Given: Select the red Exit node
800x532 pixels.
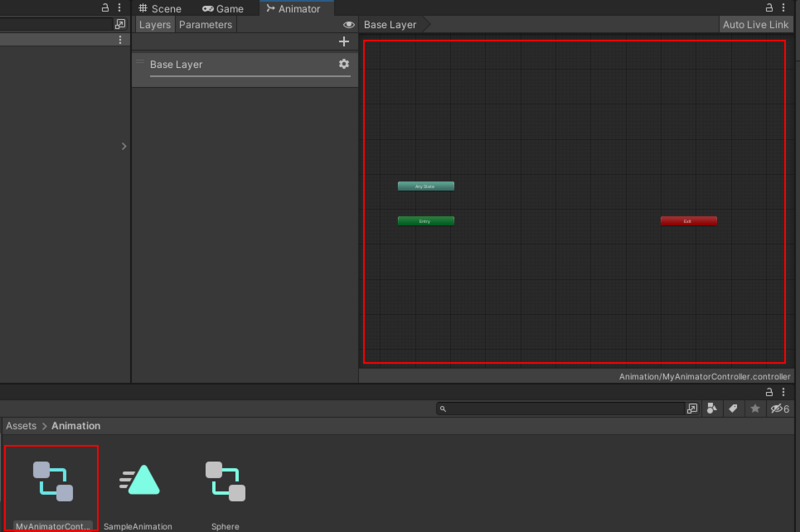Looking at the screenshot, I should (x=689, y=221).
